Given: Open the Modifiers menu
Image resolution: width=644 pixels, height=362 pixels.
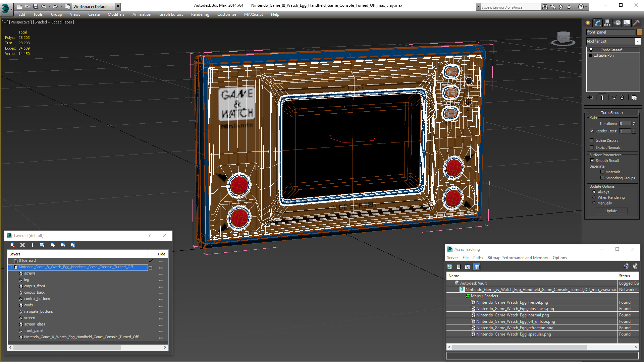Looking at the screenshot, I should 116,14.
